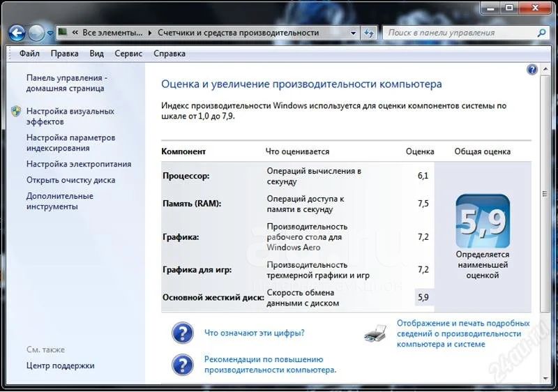Click 'Открыть очистку диска' link

click(70, 180)
